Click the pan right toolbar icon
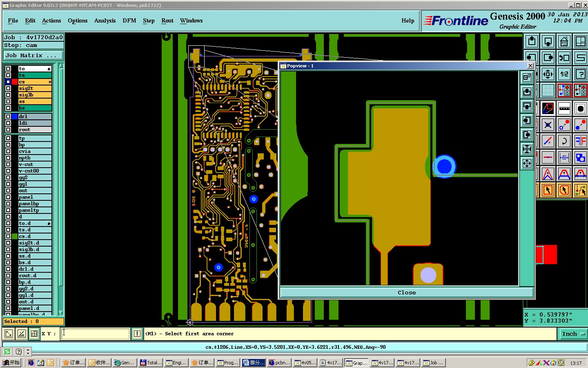 pos(548,58)
